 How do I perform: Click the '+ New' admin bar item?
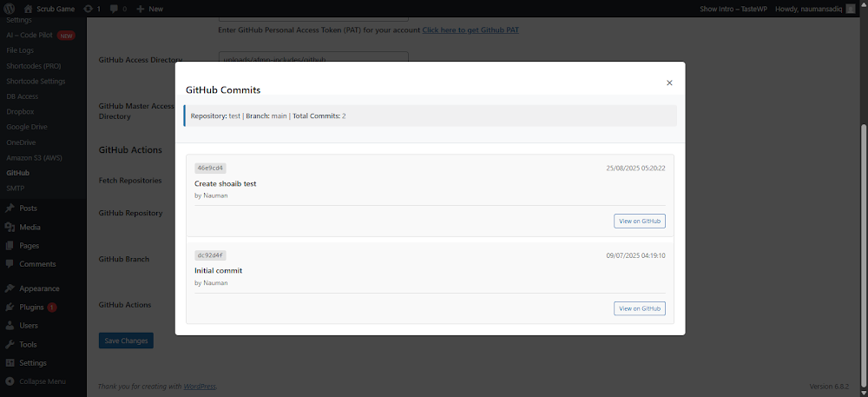[x=149, y=8]
